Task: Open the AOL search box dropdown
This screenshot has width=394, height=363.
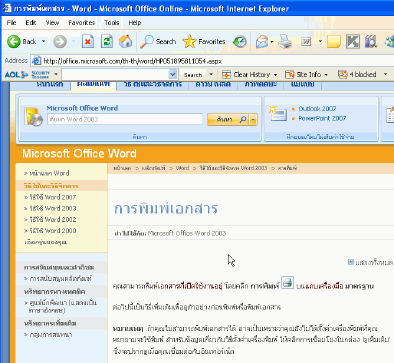Action: click(x=172, y=74)
